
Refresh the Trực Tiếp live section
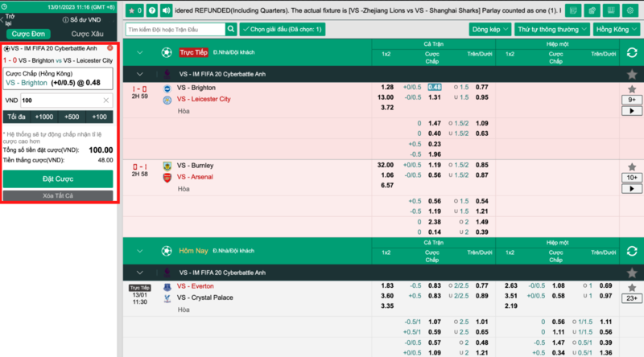click(x=632, y=52)
